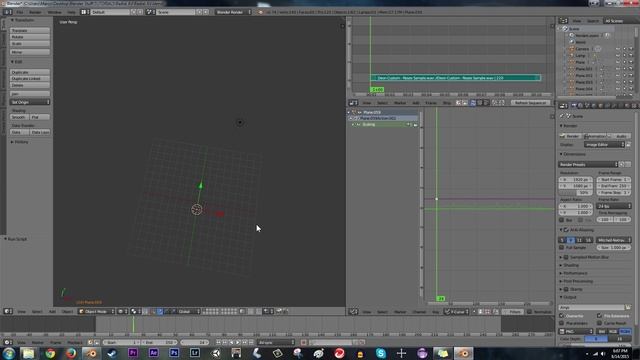Open the Set Origin dropdown

coord(30,102)
